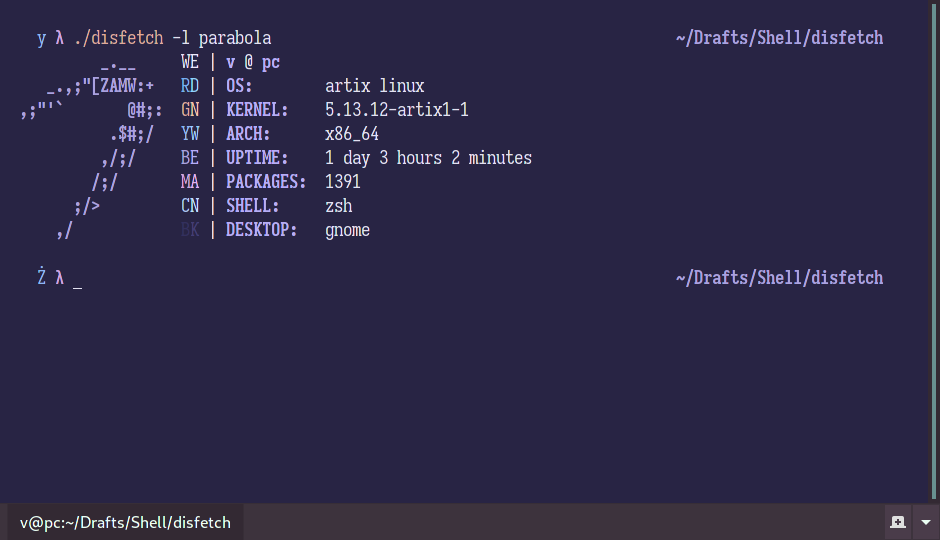The image size is (940, 540).
Task: Click the 'MA' magenta color code
Action: tap(189, 182)
